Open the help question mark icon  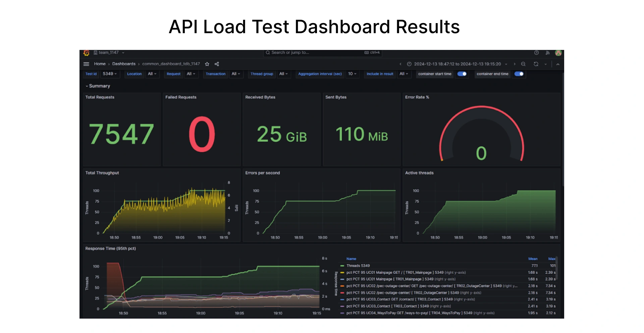coord(536,53)
